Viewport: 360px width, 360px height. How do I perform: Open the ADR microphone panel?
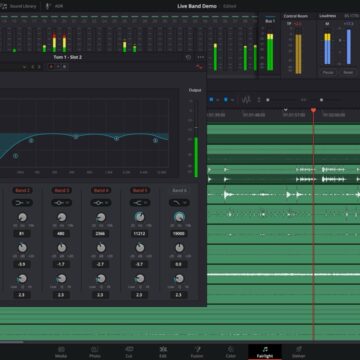(x=54, y=6)
